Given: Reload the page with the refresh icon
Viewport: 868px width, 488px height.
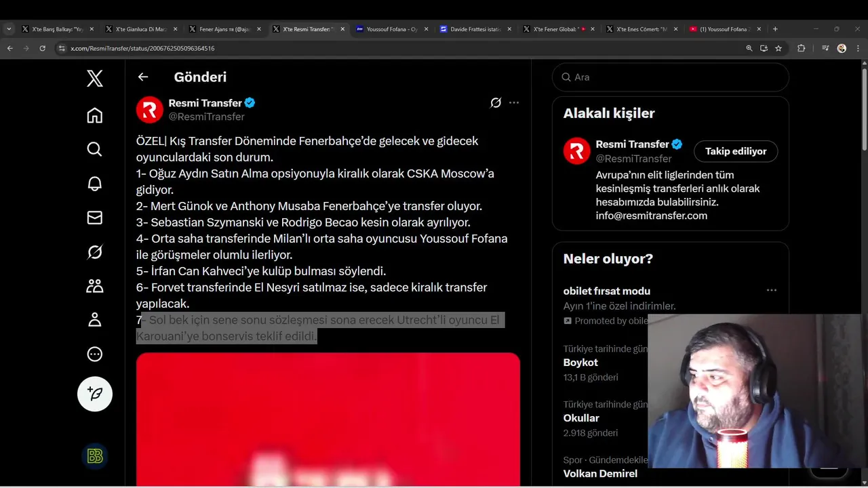Looking at the screenshot, I should click(42, 48).
